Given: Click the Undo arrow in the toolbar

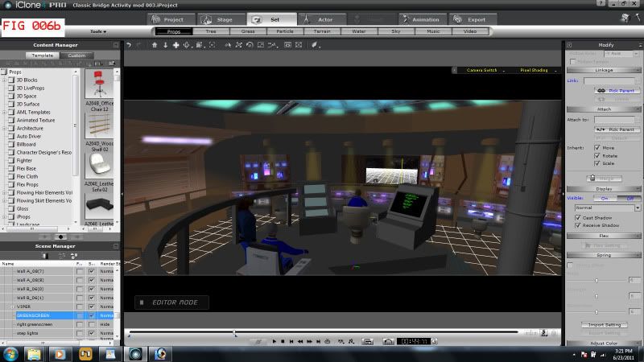Looking at the screenshot, I should pyautogui.click(x=129, y=45).
